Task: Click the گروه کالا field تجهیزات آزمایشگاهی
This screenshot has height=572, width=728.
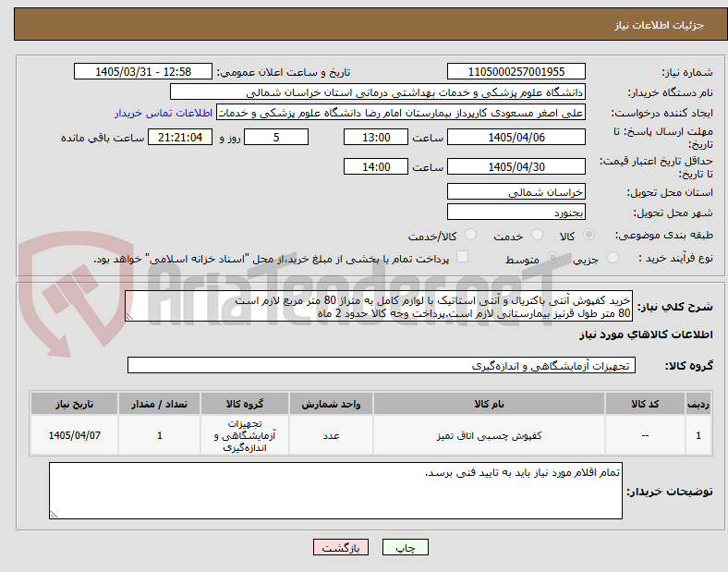Action: point(382,365)
